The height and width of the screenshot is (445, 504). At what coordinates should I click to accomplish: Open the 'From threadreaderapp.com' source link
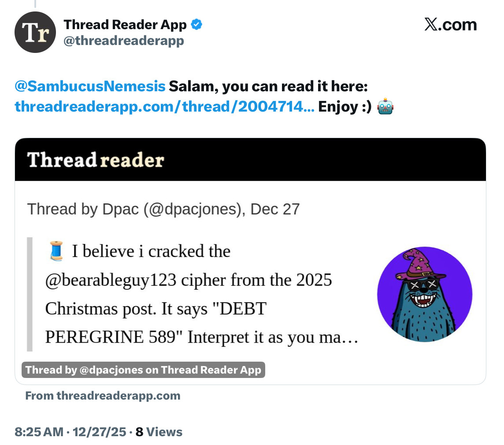[103, 396]
